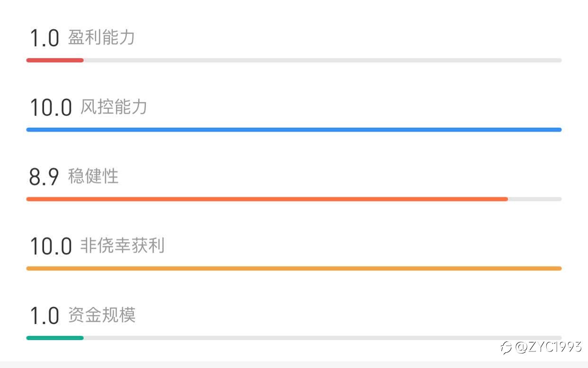
Task: Select the 1.0 score beside 盈利能力
Action: tap(44, 38)
